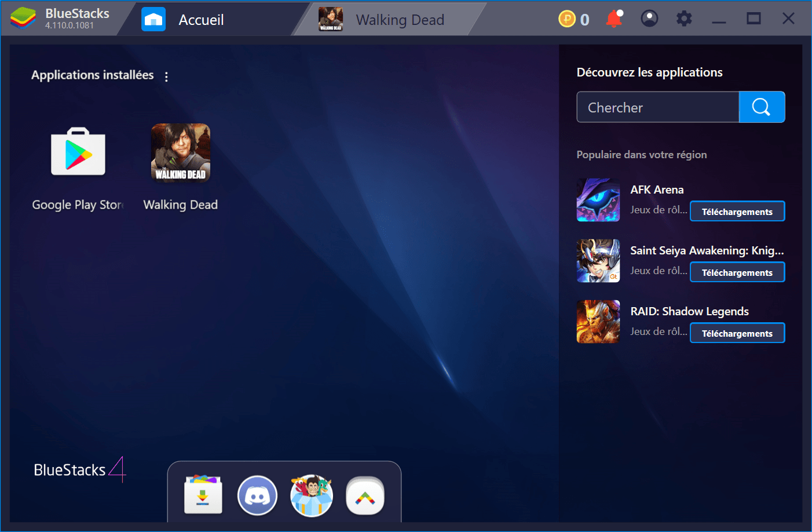Open the Google Play Store app
The image size is (812, 532).
click(78, 152)
